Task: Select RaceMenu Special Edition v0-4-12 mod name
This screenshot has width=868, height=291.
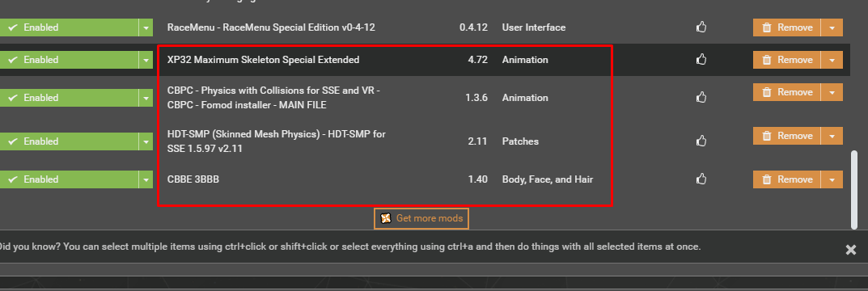Action: coord(271,27)
